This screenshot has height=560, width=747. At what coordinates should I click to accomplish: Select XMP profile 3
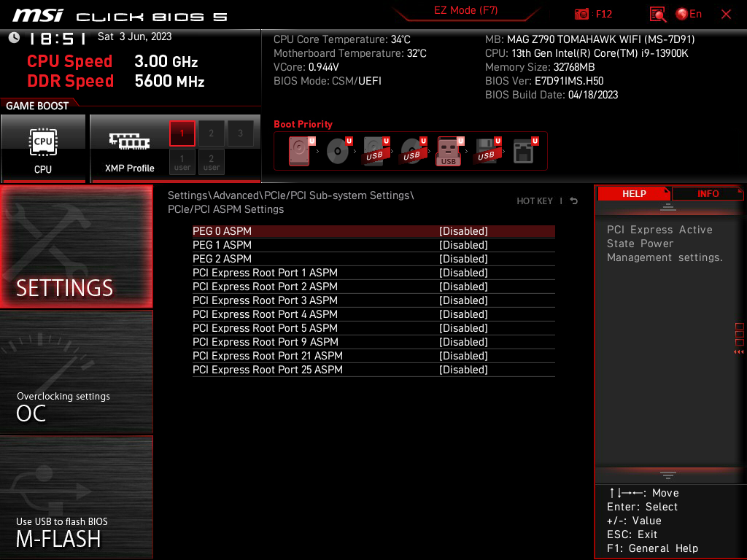(240, 133)
